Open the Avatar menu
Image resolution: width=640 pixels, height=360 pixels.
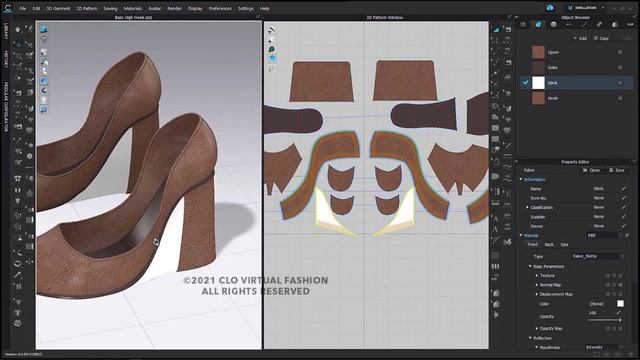point(155,8)
